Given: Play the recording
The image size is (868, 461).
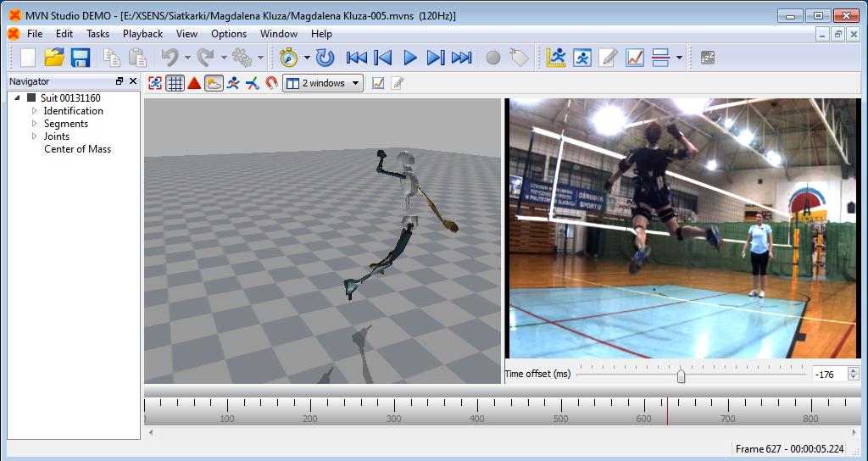Looking at the screenshot, I should (409, 57).
